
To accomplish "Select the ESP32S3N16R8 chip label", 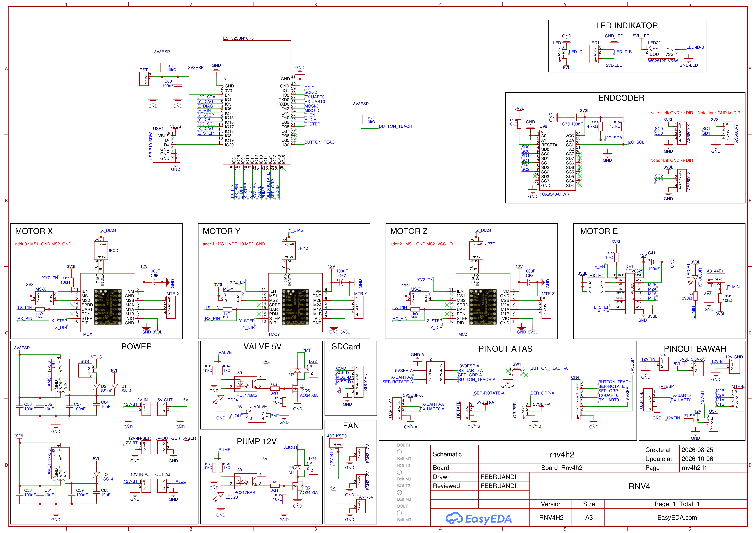I will pyautogui.click(x=238, y=38).
